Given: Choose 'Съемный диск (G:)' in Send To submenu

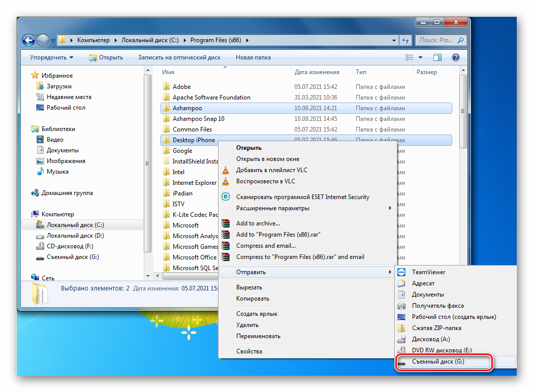Looking at the screenshot, I should click(438, 362).
